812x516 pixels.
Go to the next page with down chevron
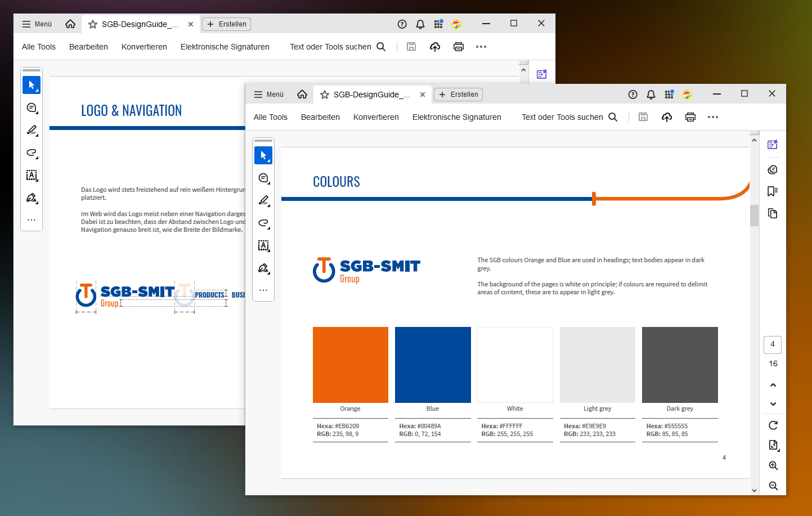coord(773,404)
